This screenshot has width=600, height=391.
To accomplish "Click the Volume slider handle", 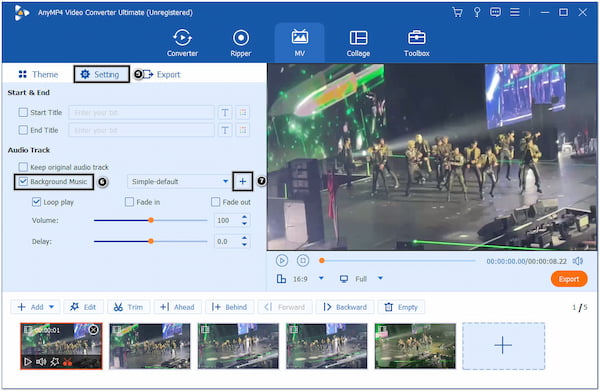I will 151,220.
